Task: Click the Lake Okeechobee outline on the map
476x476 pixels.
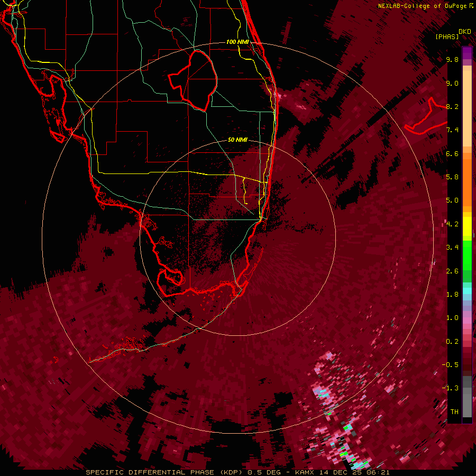Action: [193, 81]
